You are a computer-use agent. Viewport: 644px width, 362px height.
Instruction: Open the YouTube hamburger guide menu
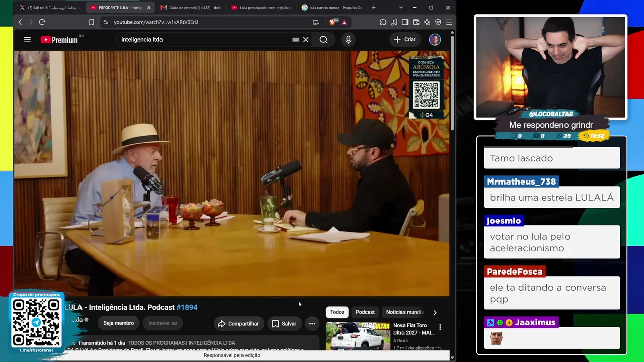pyautogui.click(x=27, y=40)
